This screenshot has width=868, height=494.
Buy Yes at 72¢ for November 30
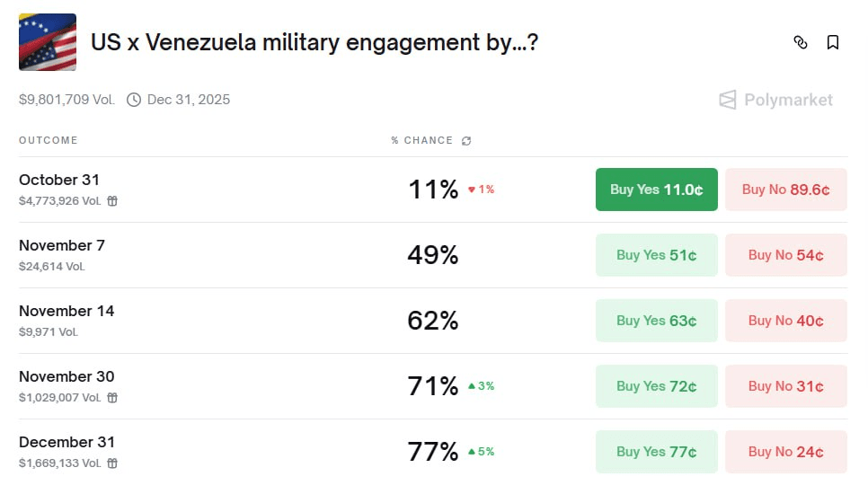[656, 386]
